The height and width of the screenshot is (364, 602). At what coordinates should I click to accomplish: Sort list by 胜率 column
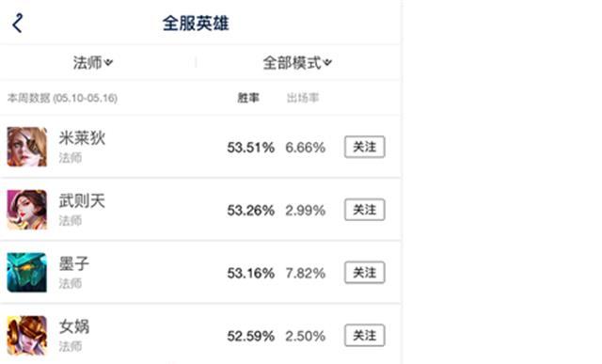[248, 99]
